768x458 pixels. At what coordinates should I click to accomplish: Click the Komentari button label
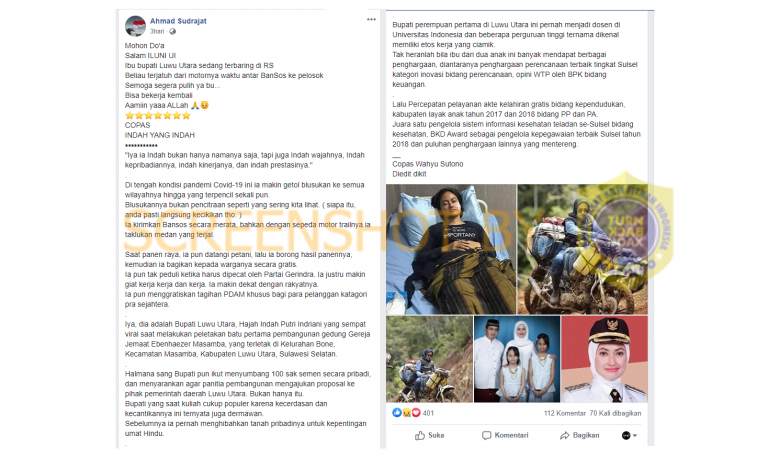[x=511, y=435]
